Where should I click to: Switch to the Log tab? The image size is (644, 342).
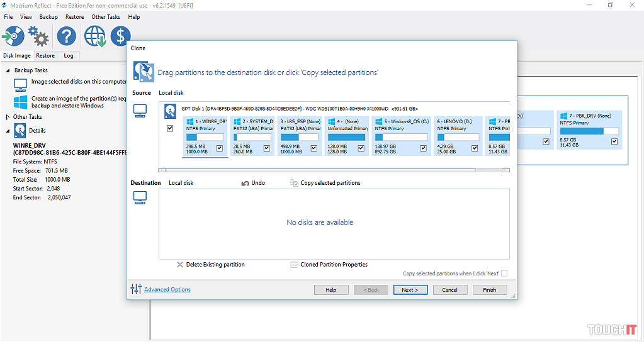tap(69, 55)
